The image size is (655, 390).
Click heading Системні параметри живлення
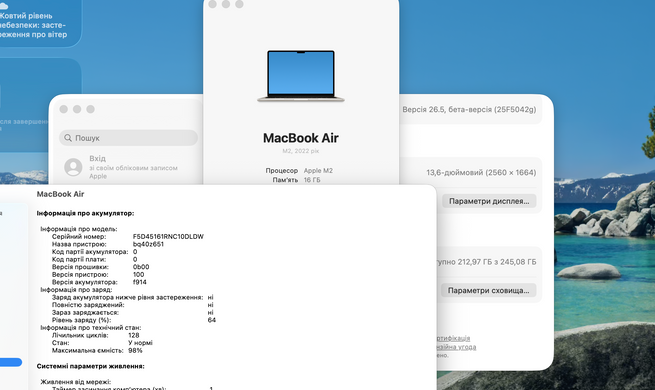coord(91,366)
